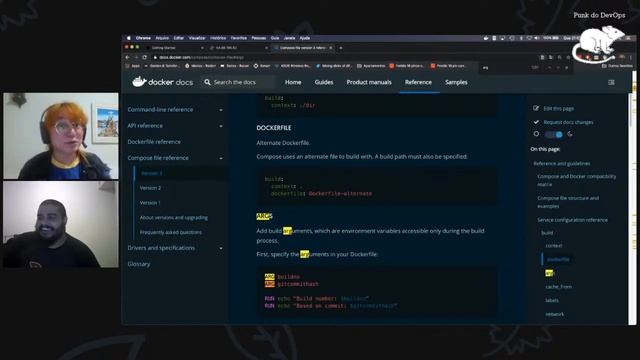Open Guides in docs navigation

(x=324, y=82)
